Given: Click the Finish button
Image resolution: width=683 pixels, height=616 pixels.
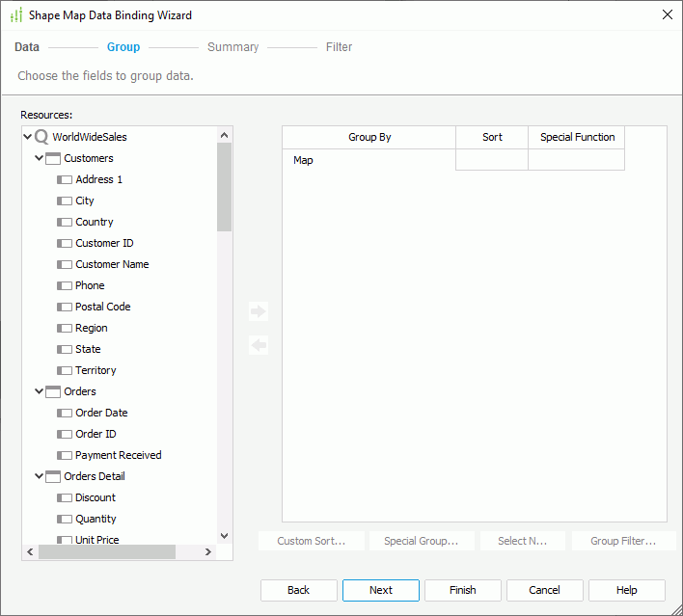Looking at the screenshot, I should (463, 590).
